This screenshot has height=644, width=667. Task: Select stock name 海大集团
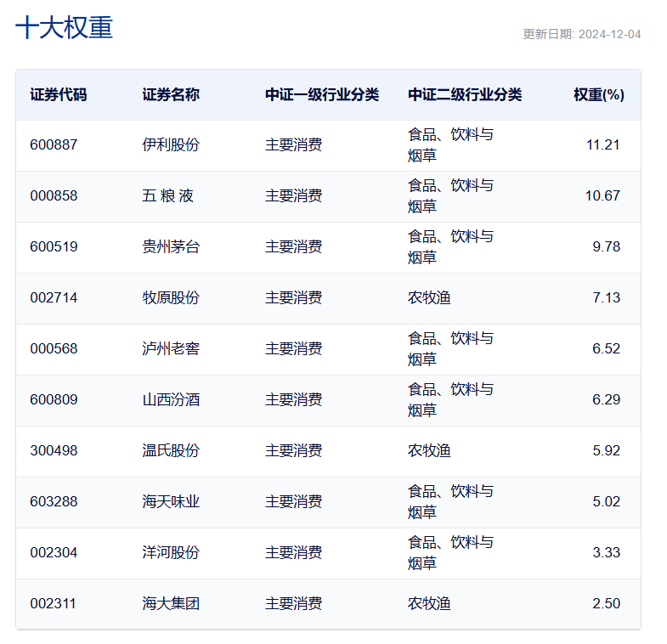click(x=171, y=604)
